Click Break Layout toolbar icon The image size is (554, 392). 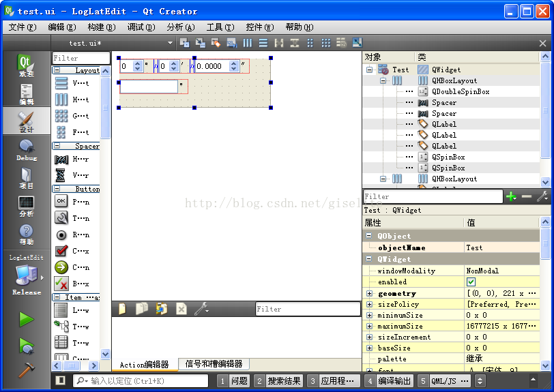[x=341, y=43]
